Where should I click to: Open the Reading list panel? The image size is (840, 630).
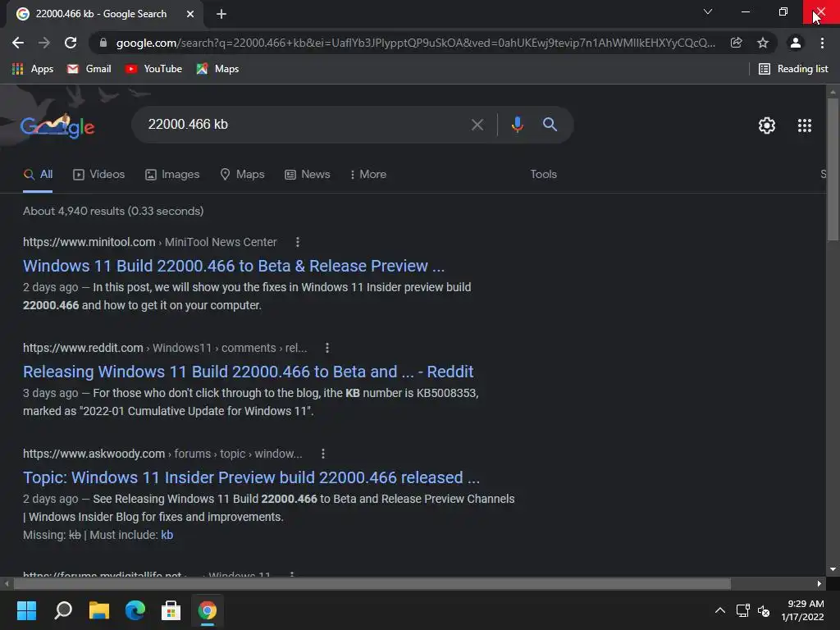click(793, 69)
